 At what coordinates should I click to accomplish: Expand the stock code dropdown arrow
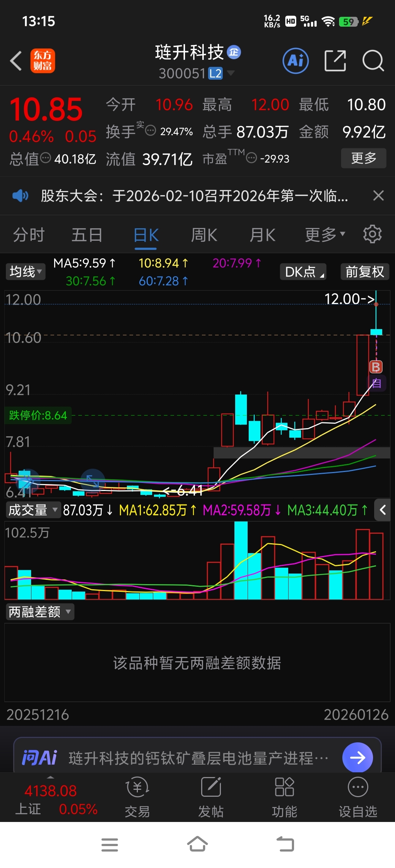(230, 73)
